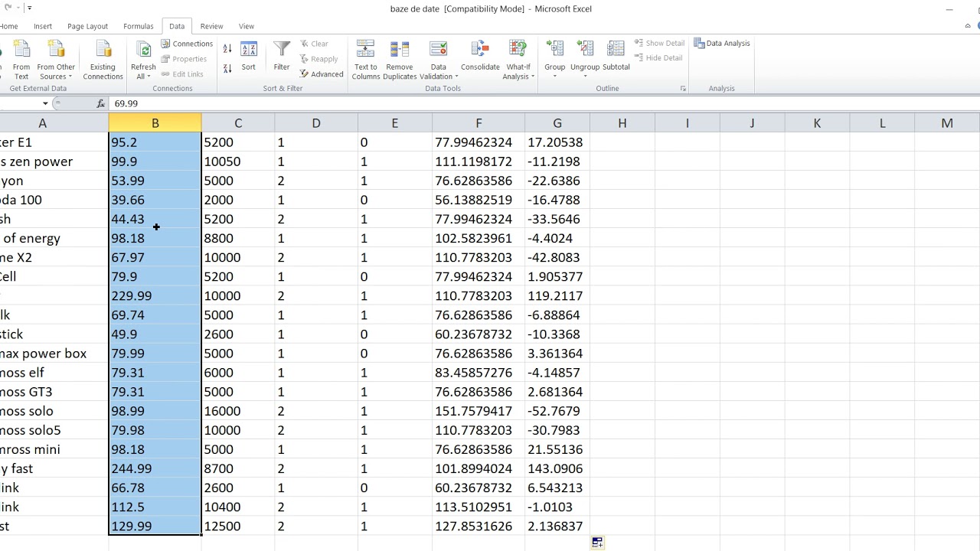980x551 pixels.
Task: Switch to Review tab
Action: pyautogui.click(x=212, y=26)
